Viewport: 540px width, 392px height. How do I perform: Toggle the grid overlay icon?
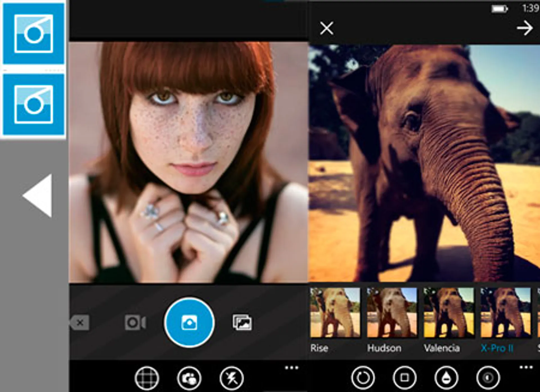tap(147, 378)
